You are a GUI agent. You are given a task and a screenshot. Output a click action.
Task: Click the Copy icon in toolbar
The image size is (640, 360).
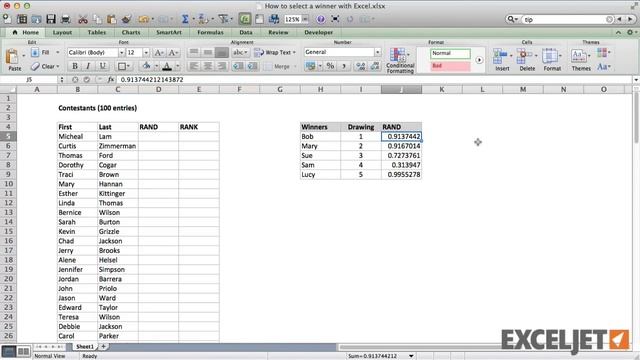[97, 19]
